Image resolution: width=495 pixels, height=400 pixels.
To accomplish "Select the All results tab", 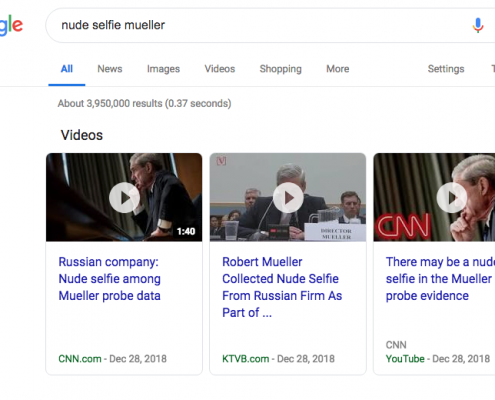I will [67, 69].
